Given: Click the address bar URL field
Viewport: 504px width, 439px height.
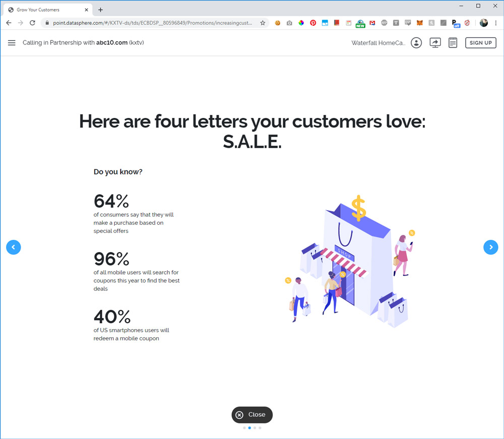Looking at the screenshot, I should 151,23.
